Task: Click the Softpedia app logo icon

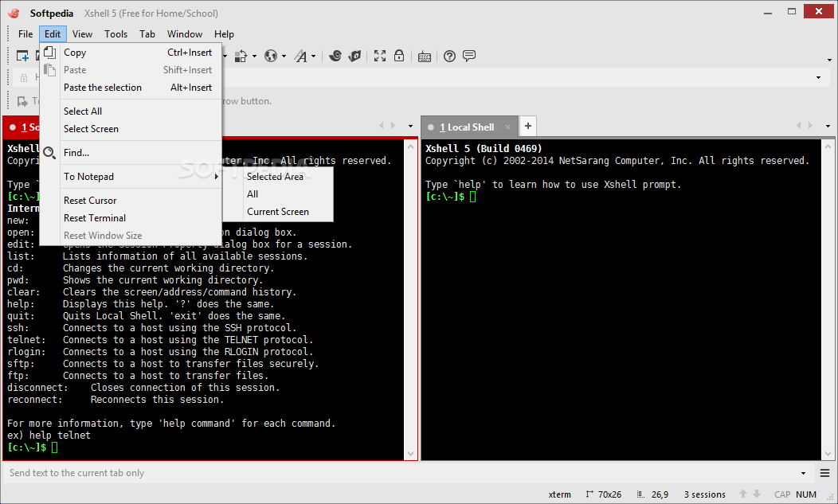Action: (x=14, y=14)
